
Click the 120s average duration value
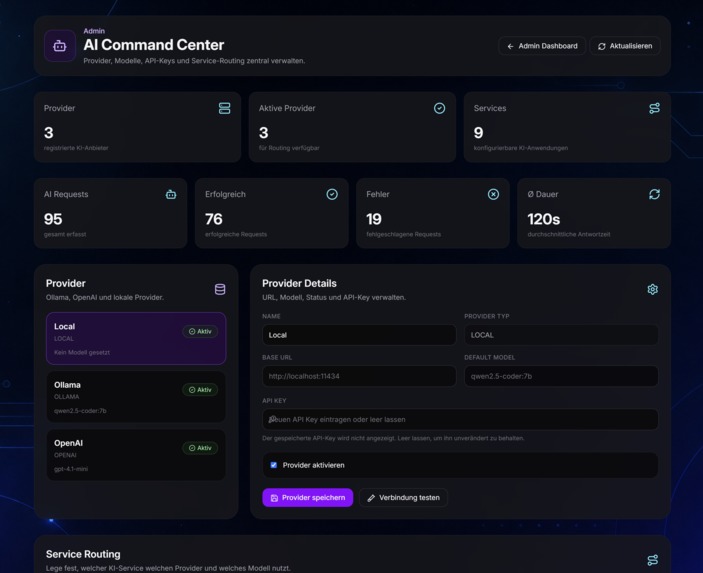[543, 219]
